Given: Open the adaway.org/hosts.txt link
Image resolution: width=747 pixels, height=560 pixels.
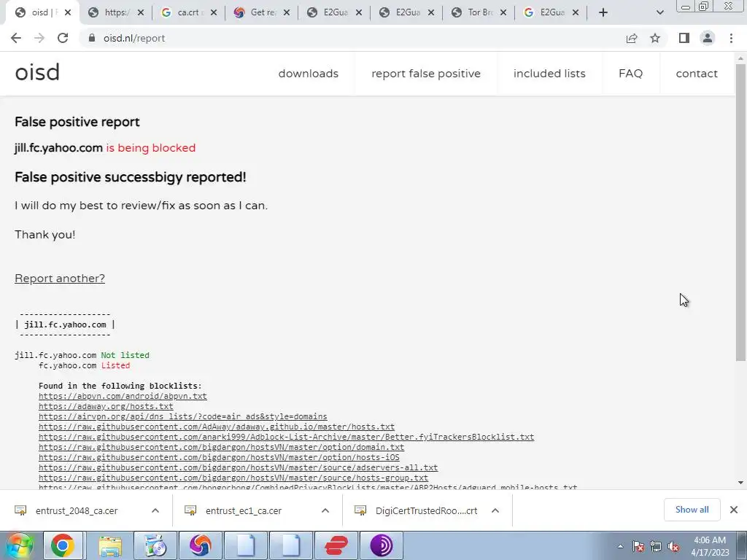Looking at the screenshot, I should pyautogui.click(x=106, y=406).
